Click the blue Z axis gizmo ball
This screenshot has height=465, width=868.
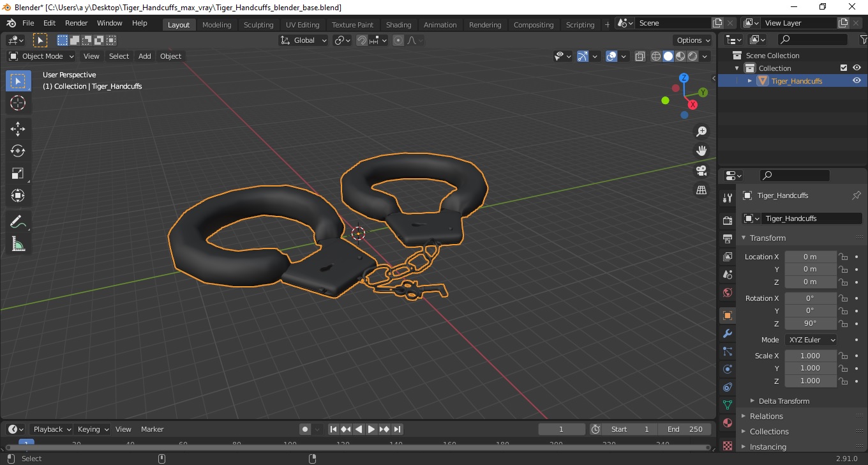click(684, 78)
